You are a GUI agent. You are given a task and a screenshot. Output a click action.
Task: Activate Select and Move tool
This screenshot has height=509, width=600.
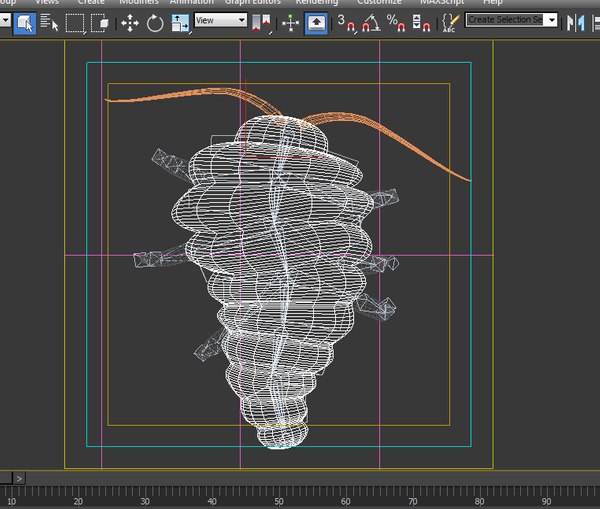coord(130,23)
